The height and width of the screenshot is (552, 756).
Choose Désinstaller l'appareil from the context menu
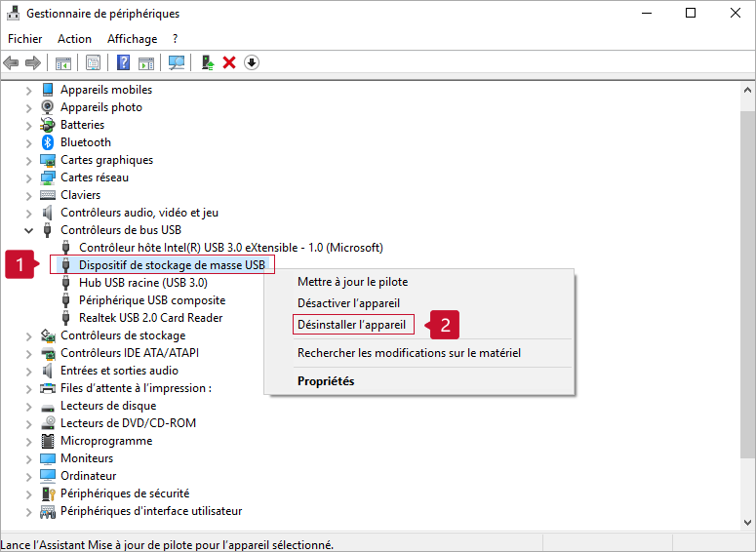[351, 324]
